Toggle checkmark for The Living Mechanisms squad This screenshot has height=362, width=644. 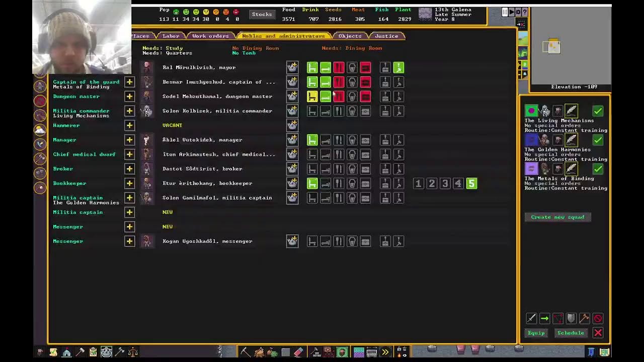tap(598, 111)
